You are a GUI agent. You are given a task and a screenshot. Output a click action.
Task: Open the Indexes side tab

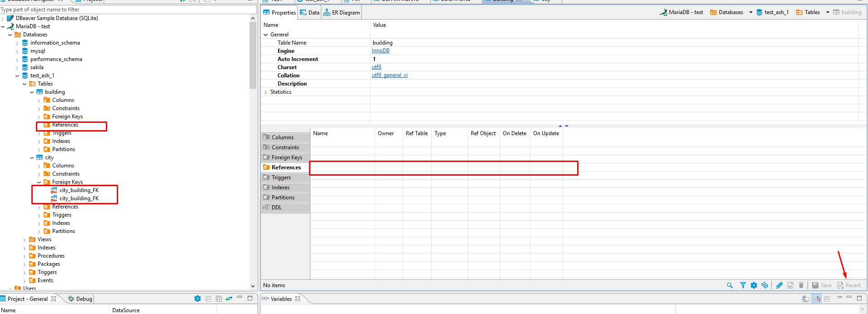286,187
